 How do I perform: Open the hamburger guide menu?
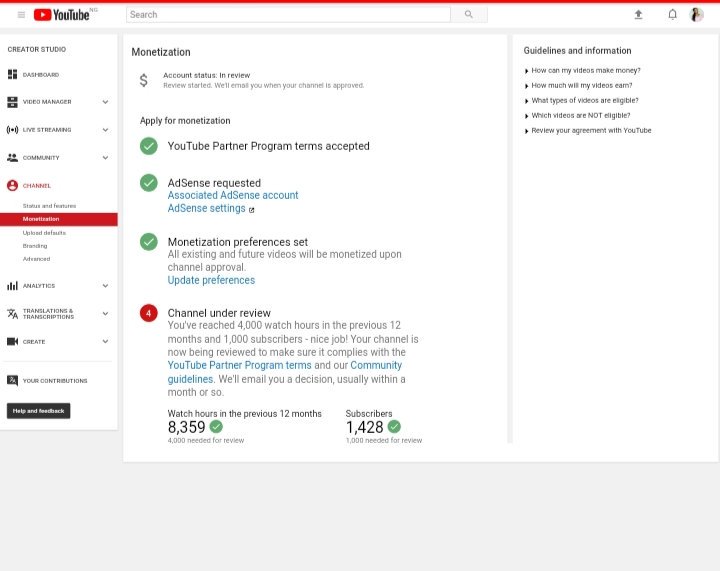tap(21, 15)
